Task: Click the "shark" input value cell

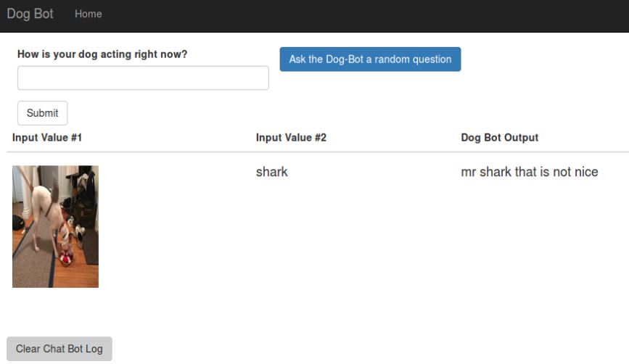Action: coord(272,172)
